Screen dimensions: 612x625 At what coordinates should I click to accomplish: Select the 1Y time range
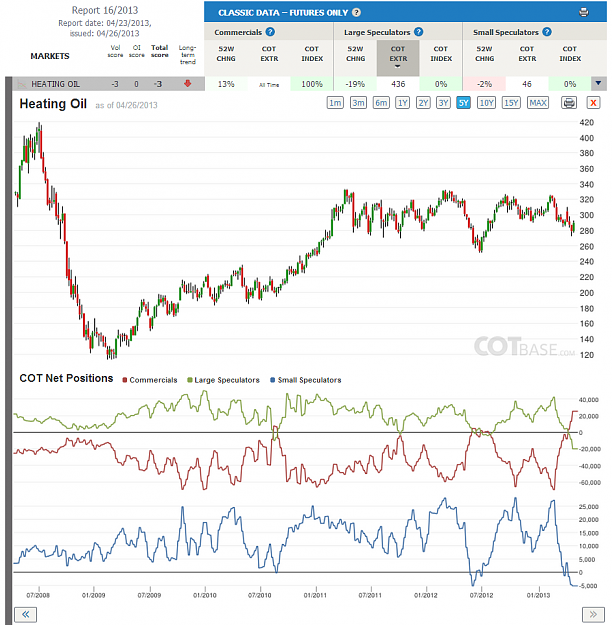[x=403, y=103]
